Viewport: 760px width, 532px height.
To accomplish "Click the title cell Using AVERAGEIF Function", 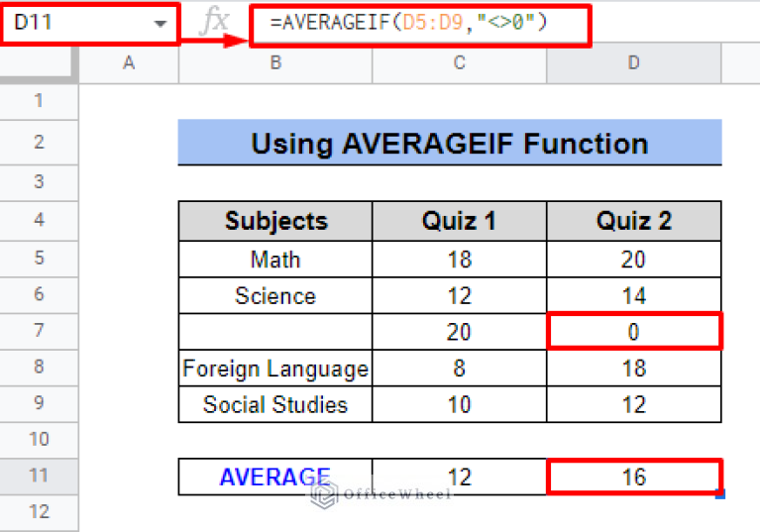I will pyautogui.click(x=450, y=144).
